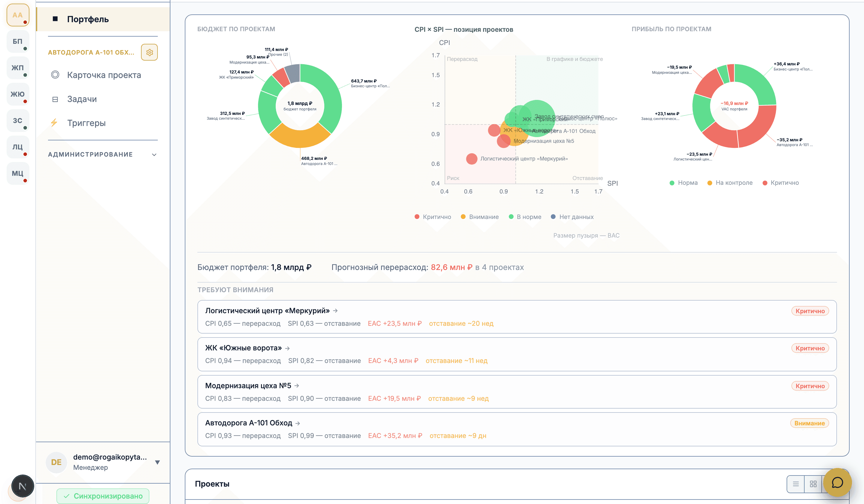Follow arrow next to ЖК «Южные ворота»
864x504 pixels.
click(287, 348)
